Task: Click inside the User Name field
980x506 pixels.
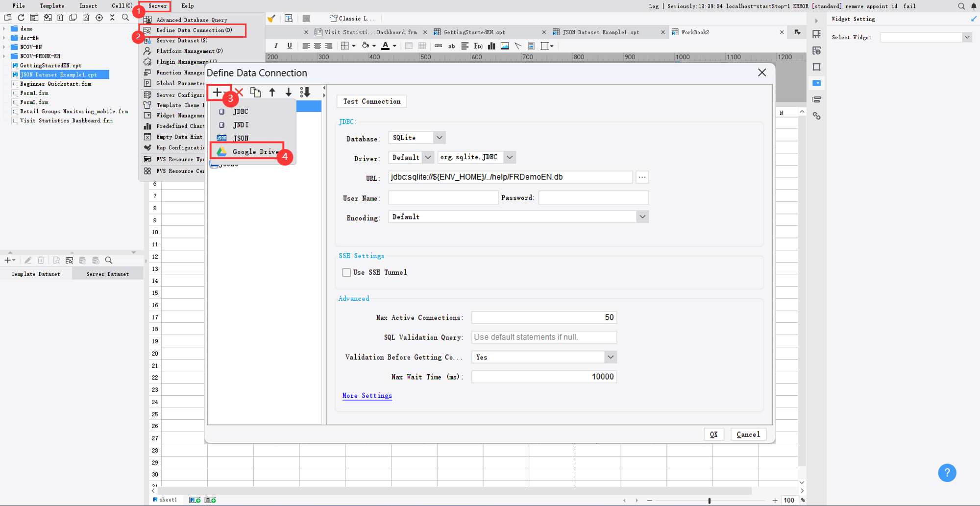Action: pos(442,197)
